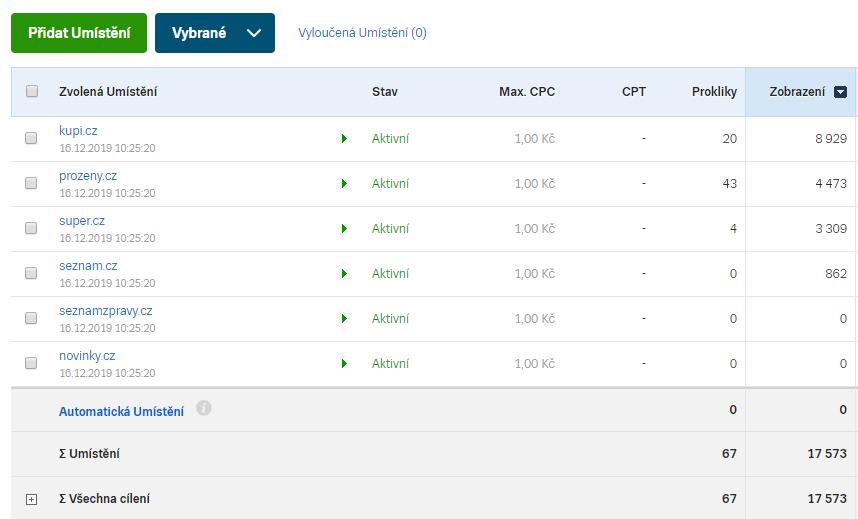The height and width of the screenshot is (519, 858).
Task: Open the novinky.cz placement link
Action: pos(87,355)
